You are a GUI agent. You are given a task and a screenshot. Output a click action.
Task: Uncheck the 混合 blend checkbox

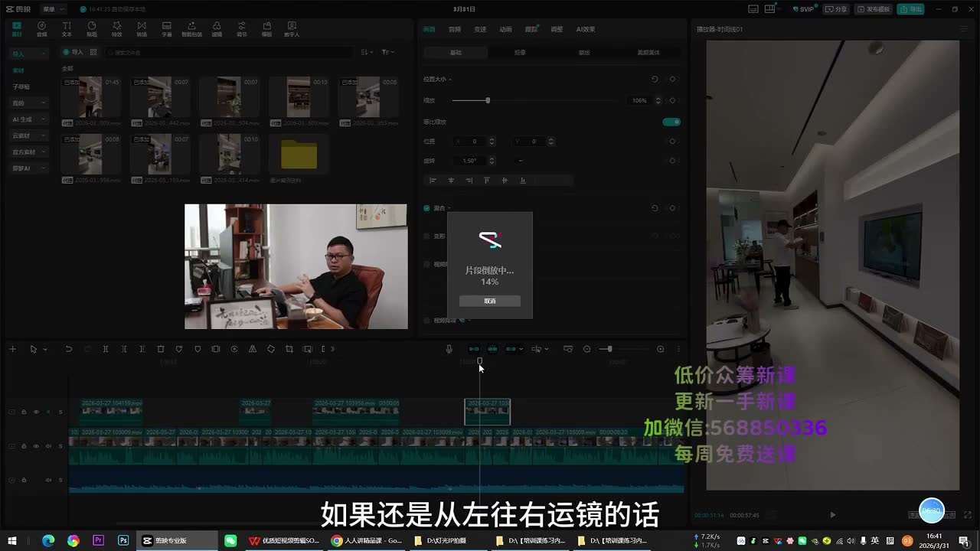pyautogui.click(x=427, y=208)
